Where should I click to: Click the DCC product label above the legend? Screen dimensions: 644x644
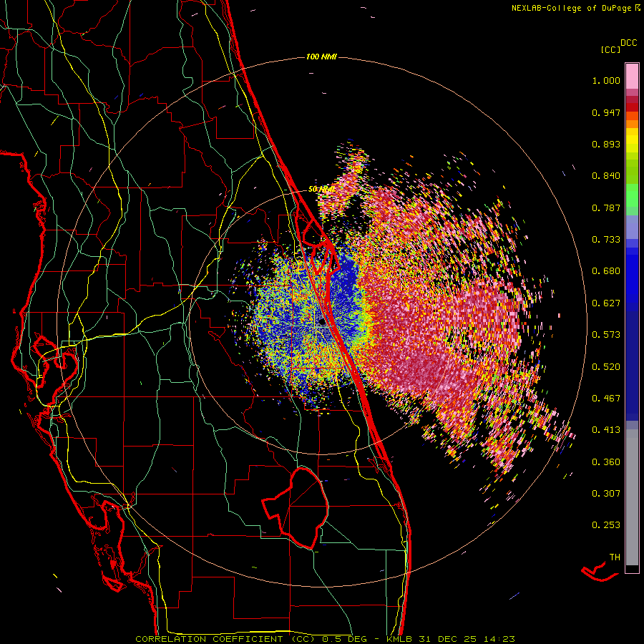click(629, 43)
